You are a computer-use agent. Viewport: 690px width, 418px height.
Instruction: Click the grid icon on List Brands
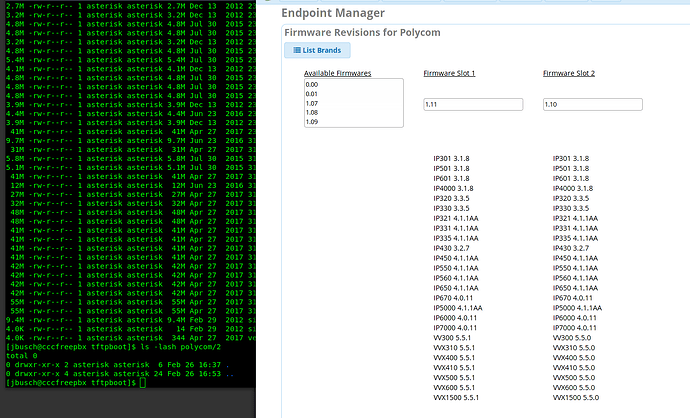[297, 50]
